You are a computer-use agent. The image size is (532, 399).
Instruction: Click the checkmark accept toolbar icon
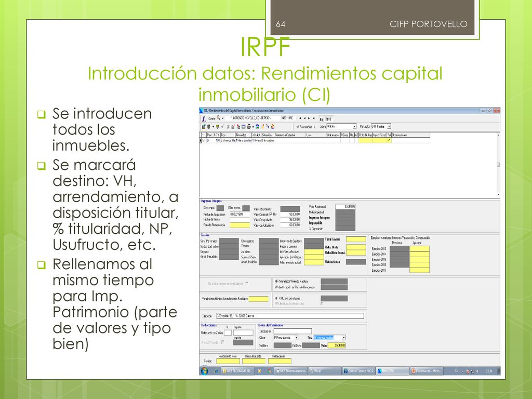(x=222, y=127)
